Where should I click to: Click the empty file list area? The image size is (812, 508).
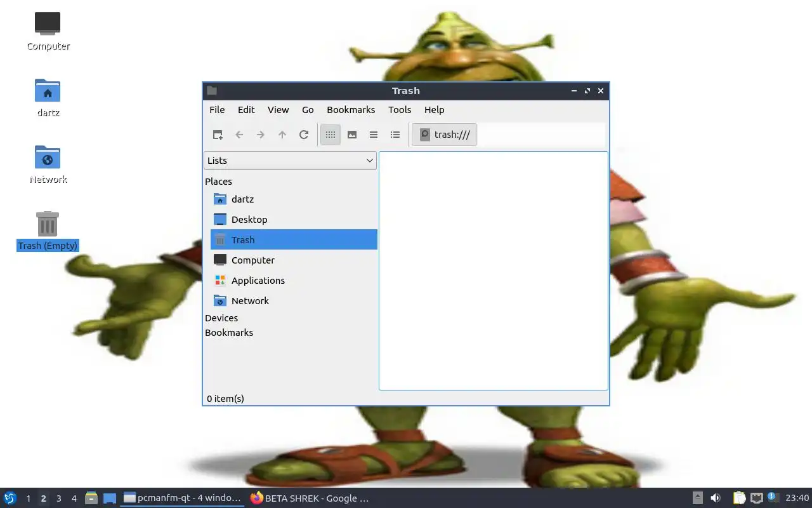[494, 271]
